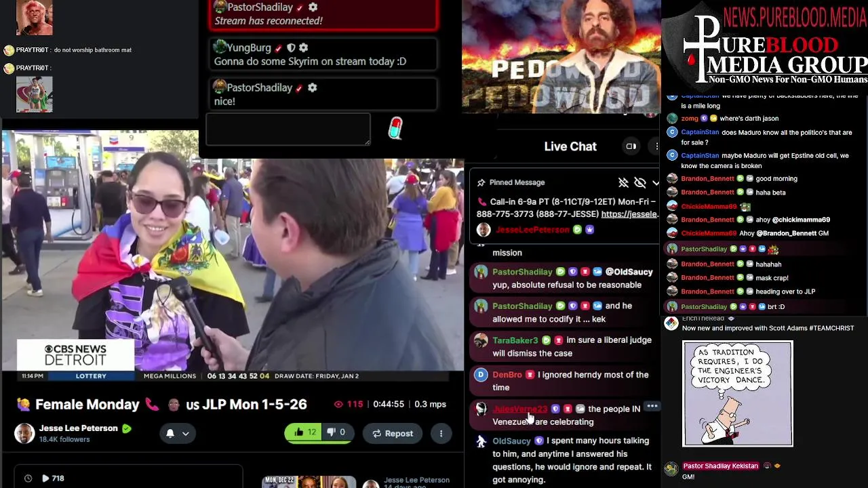Image resolution: width=868 pixels, height=488 pixels.
Task: Open the Jesse Lee Peterson channel name
Action: [x=79, y=428]
